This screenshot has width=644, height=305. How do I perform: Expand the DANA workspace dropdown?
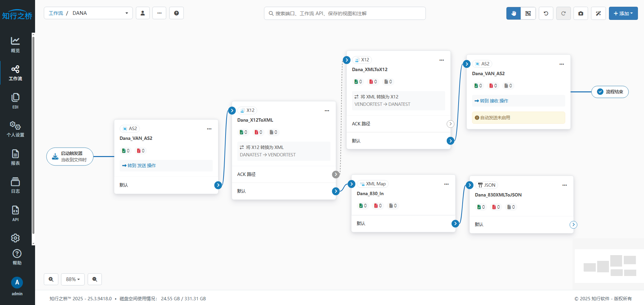(x=126, y=13)
